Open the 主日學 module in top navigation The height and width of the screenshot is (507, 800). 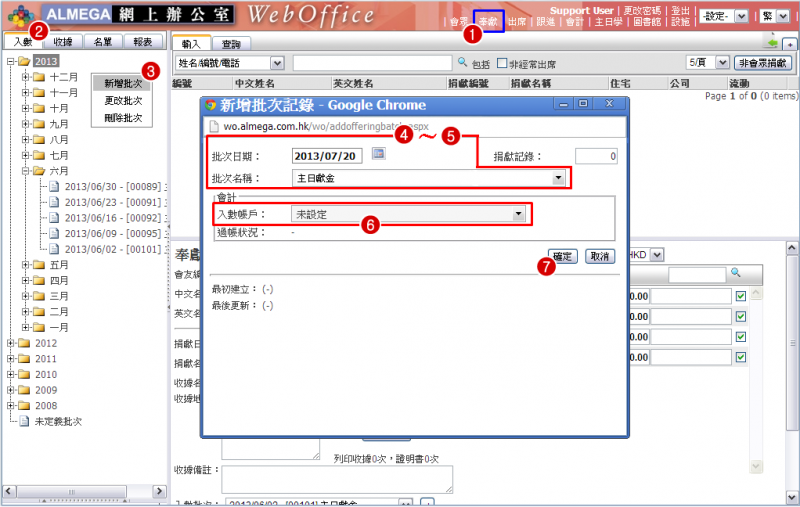609,22
